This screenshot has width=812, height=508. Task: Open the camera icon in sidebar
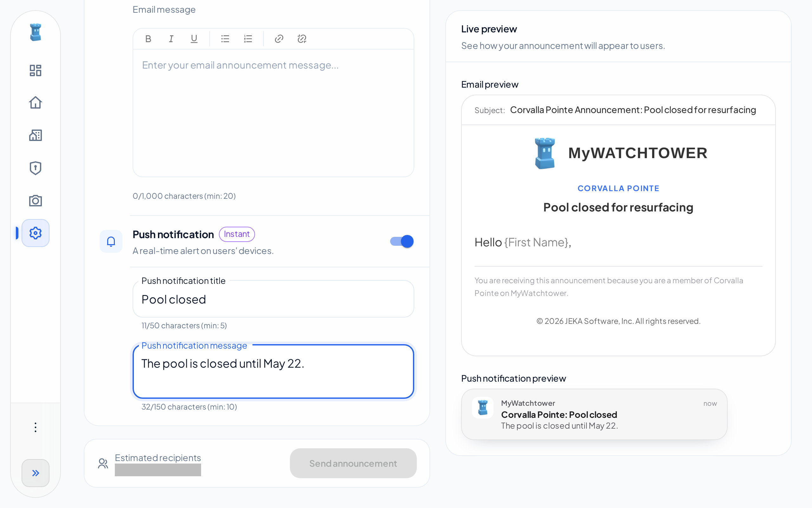35,201
